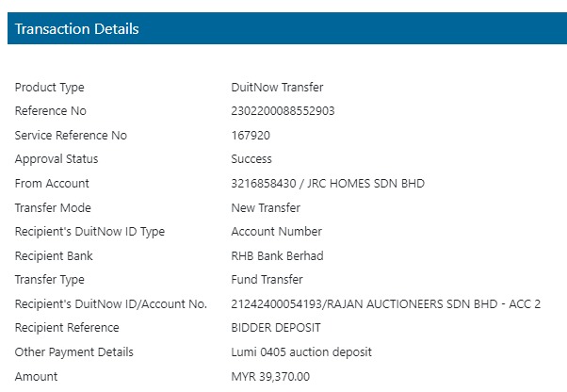This screenshot has width=567, height=392.
Task: Select the RAJAN AUCTIONEERS recipient account number
Action: [386, 304]
